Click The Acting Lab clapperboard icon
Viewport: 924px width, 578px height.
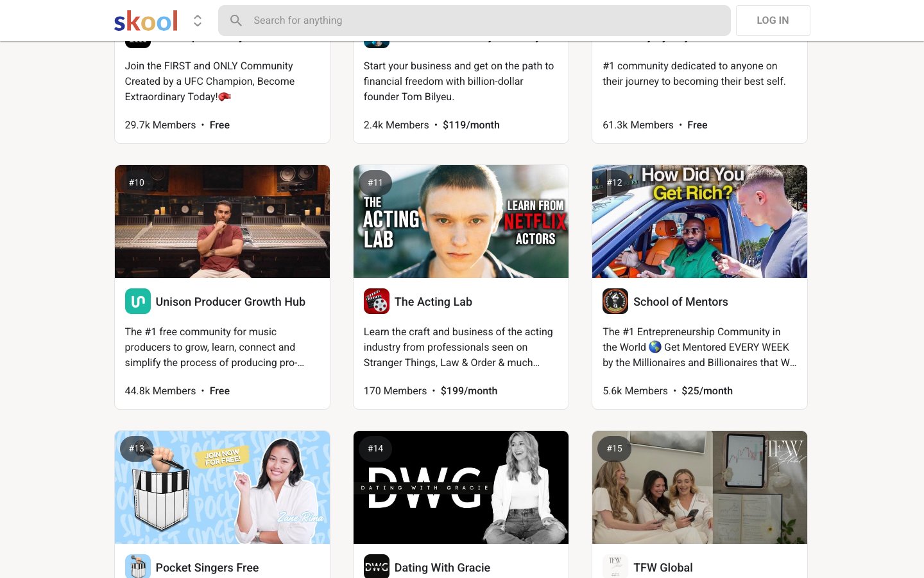376,301
